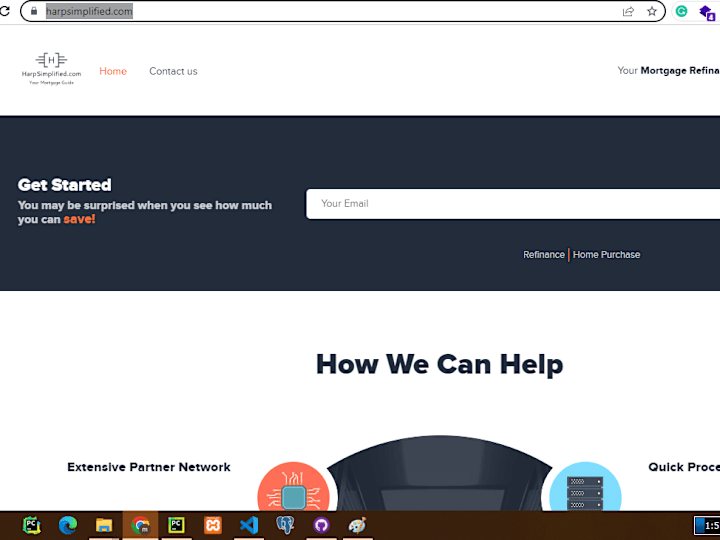Click the Extensive Partner Network text

[149, 467]
